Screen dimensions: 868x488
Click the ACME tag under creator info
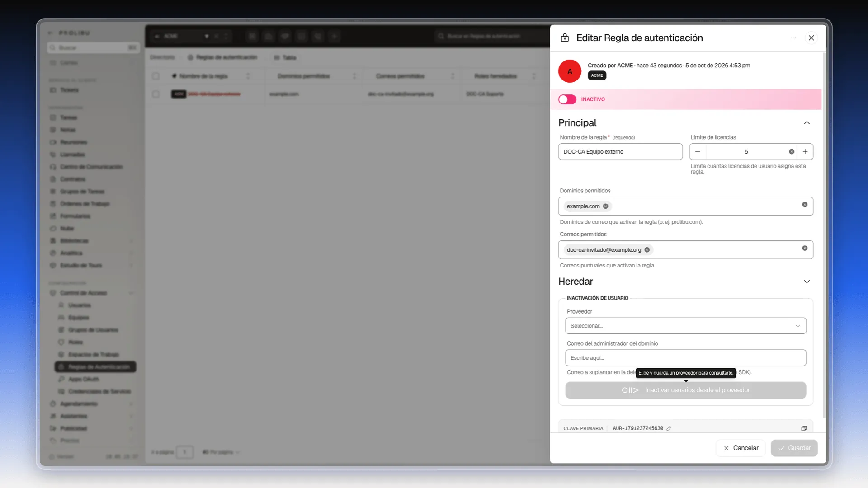tap(597, 75)
